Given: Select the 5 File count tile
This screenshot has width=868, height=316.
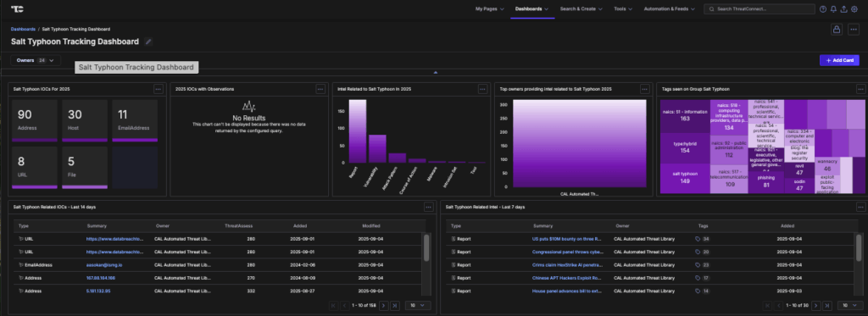Looking at the screenshot, I should click(x=85, y=168).
